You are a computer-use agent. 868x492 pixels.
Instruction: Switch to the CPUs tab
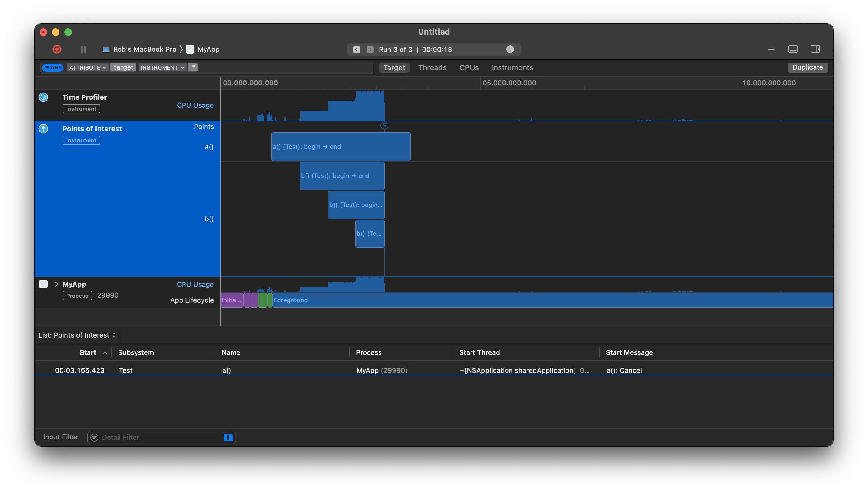point(469,67)
